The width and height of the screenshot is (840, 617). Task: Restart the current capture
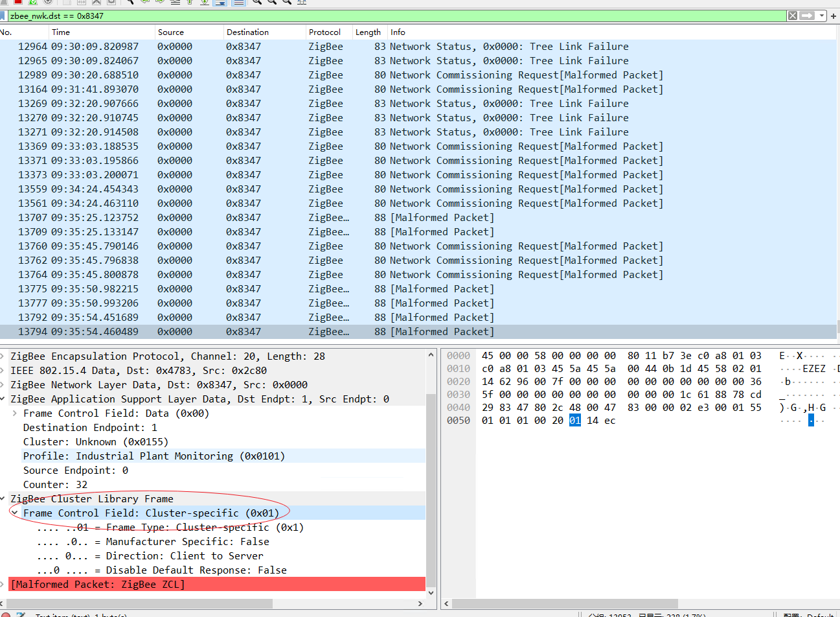32,3
